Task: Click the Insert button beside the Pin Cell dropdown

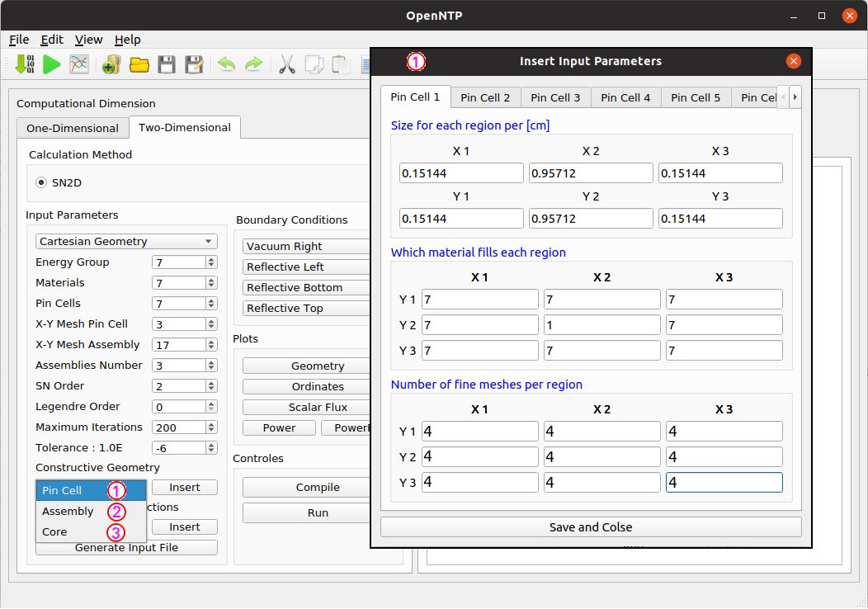Action: tap(185, 487)
